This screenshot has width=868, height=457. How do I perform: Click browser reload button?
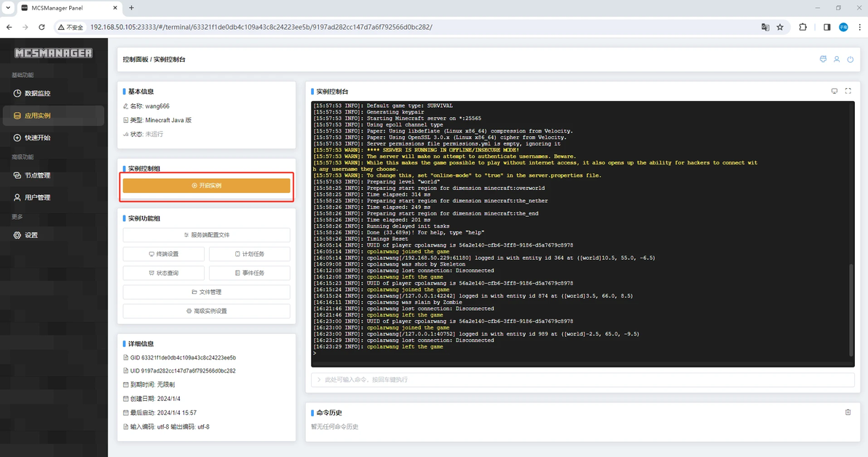coord(42,27)
